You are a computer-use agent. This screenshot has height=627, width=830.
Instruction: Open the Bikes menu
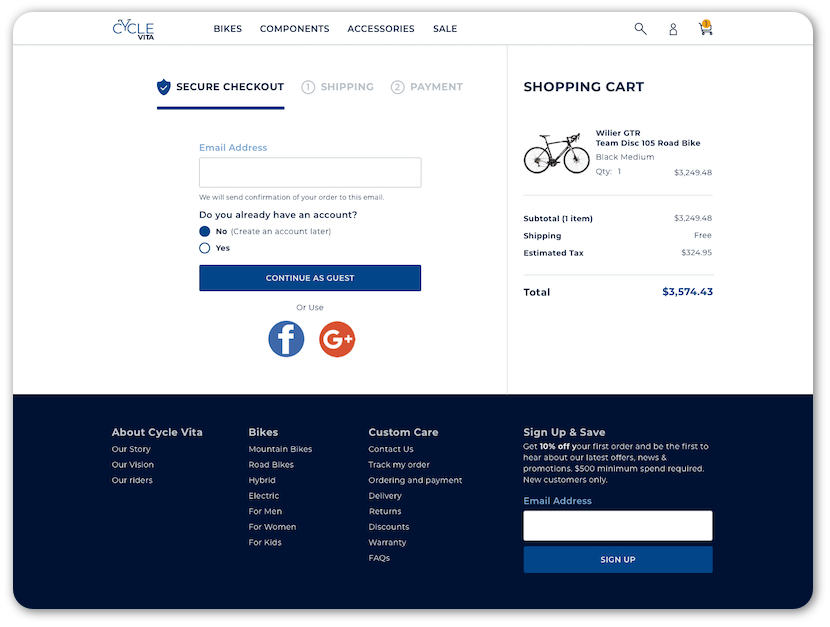pyautogui.click(x=228, y=29)
